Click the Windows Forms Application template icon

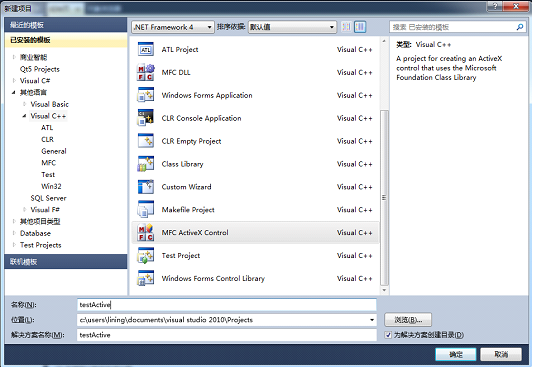point(145,95)
